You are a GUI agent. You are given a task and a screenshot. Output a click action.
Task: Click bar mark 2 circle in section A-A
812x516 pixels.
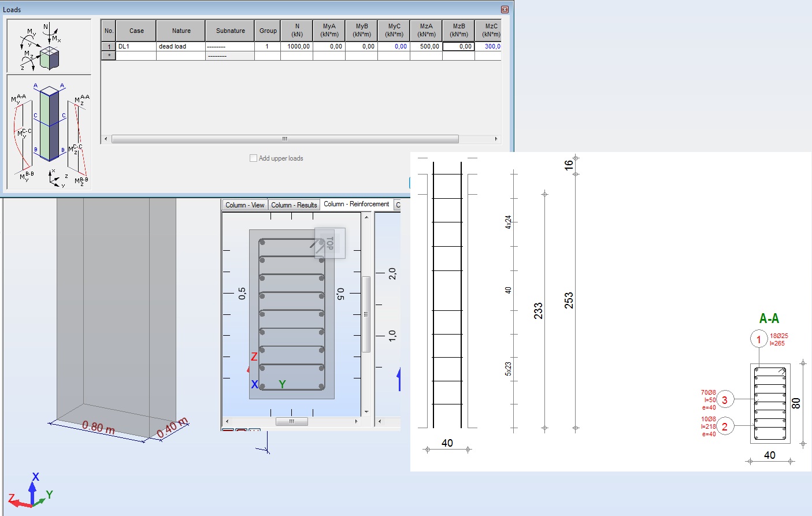click(725, 426)
